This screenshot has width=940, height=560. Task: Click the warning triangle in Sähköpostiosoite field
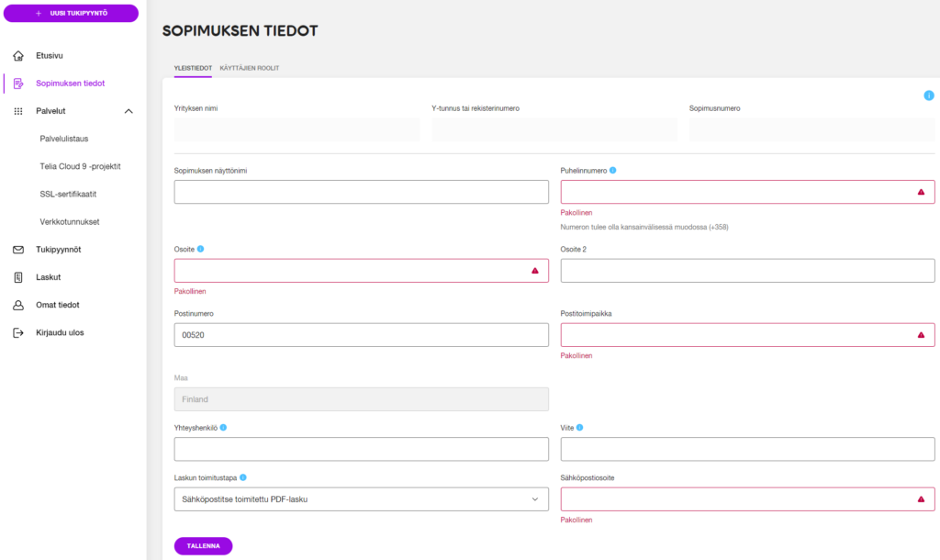(x=921, y=498)
